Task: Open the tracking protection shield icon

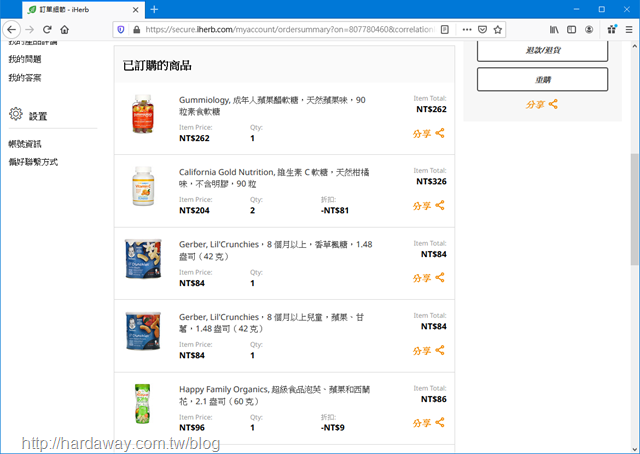Action: 121,29
